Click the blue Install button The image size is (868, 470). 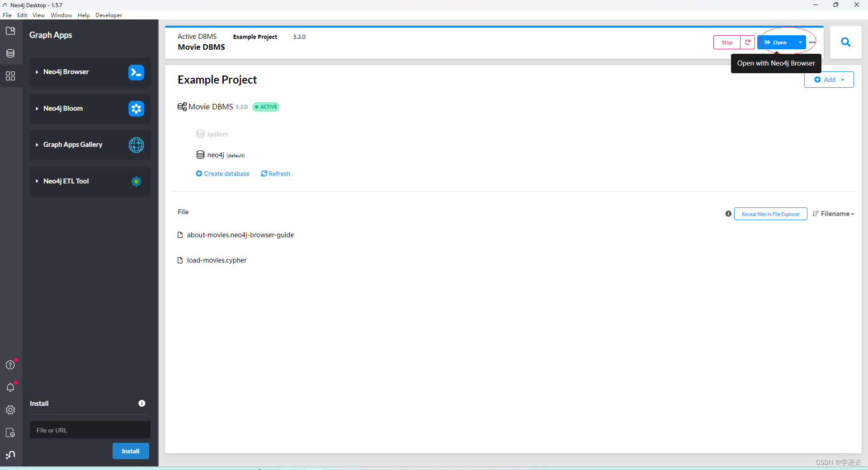tap(131, 451)
